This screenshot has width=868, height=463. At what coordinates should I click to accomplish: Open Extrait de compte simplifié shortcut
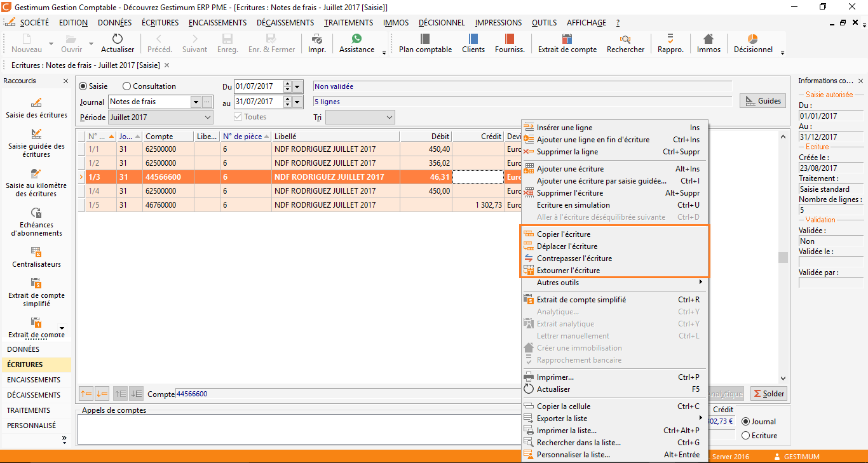point(36,292)
